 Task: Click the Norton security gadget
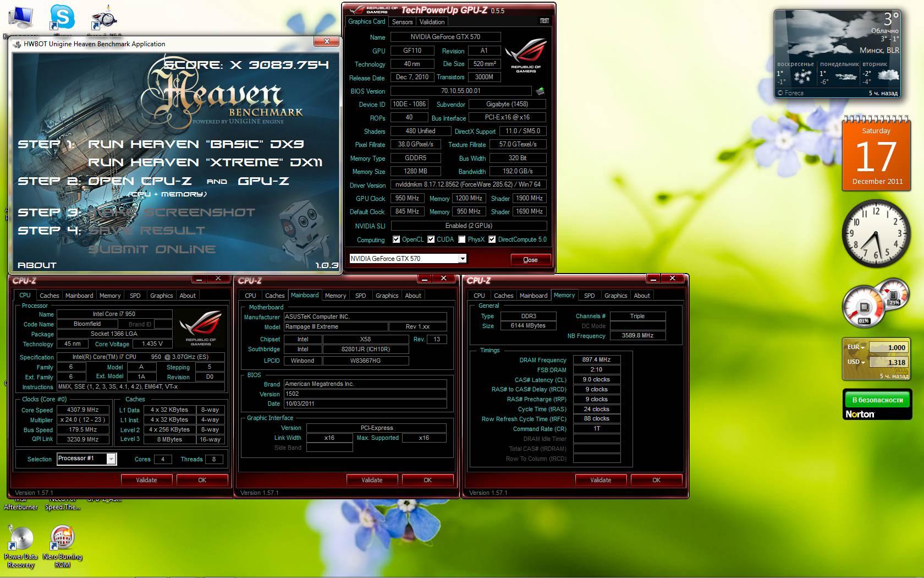876,405
